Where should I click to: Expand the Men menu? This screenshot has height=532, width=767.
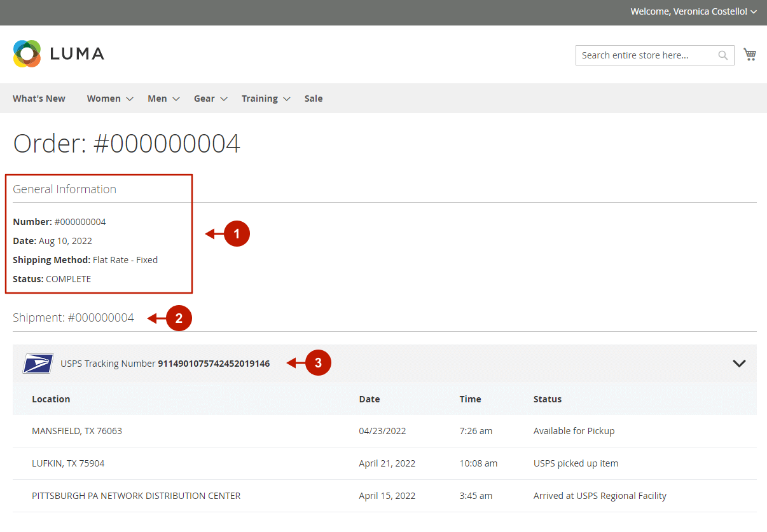pos(163,99)
